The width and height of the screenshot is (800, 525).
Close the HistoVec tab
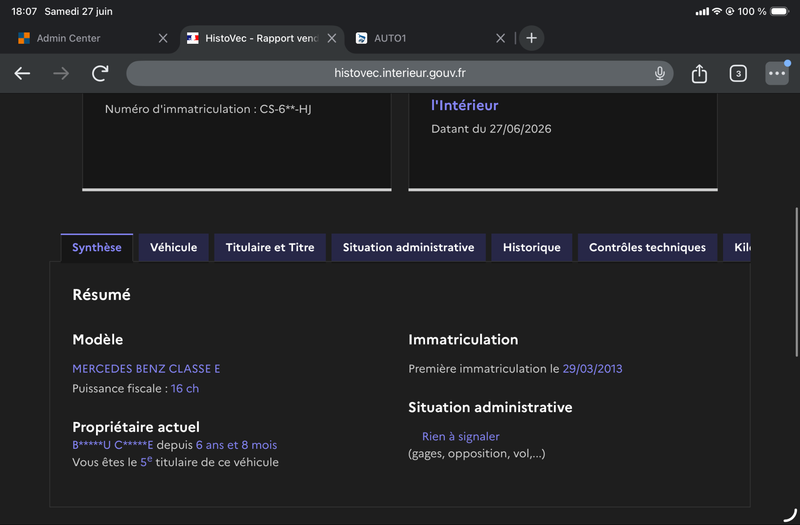click(332, 38)
